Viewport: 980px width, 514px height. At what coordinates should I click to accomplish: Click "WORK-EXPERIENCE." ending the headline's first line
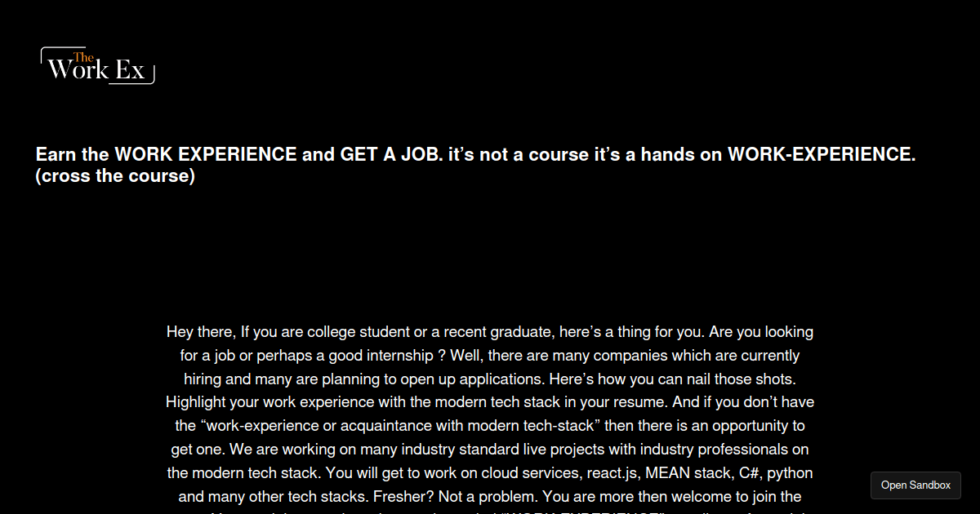(x=821, y=155)
